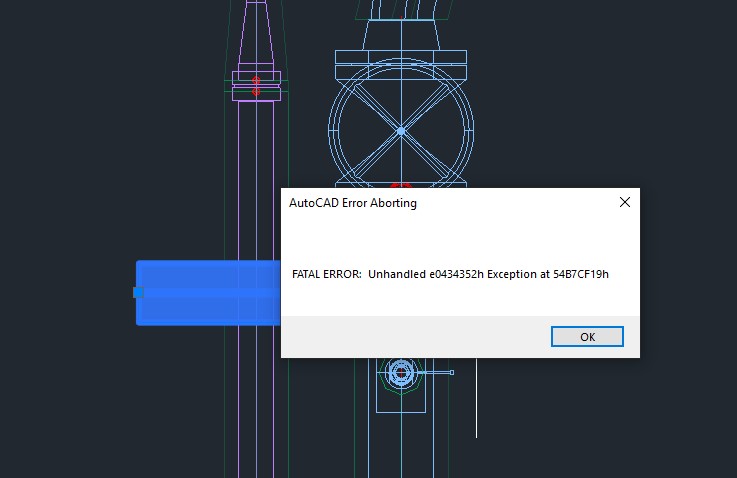Select the red marker peeking above the dialog
This screenshot has width=737, height=478.
(401, 186)
